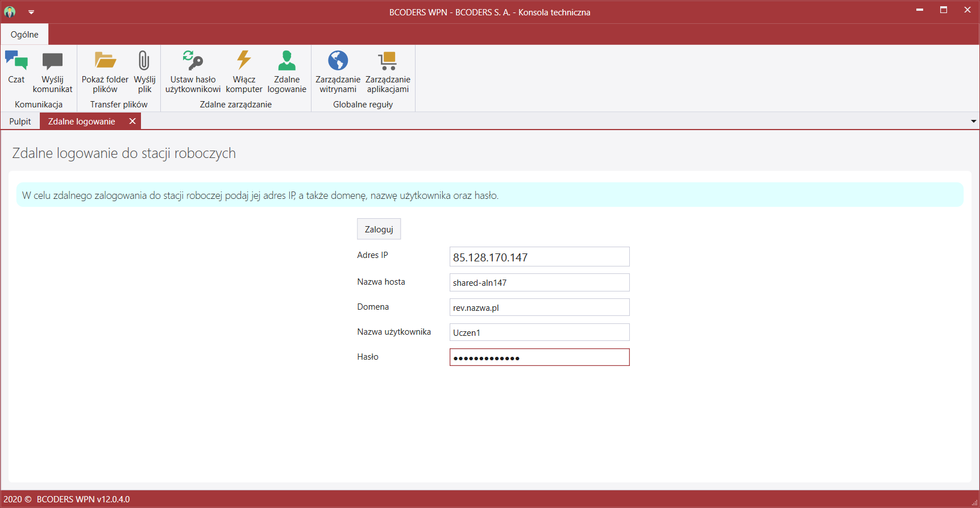
Task: Minimize the console window
Action: click(x=920, y=10)
